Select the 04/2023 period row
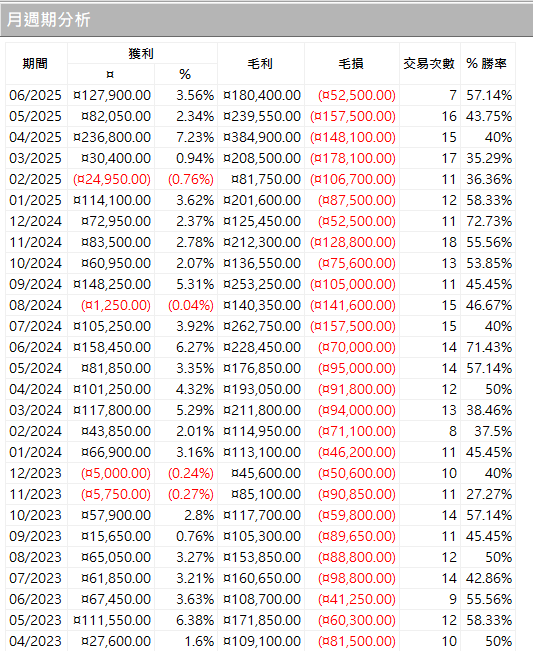Viewport: 533px width, 651px height. [260, 641]
